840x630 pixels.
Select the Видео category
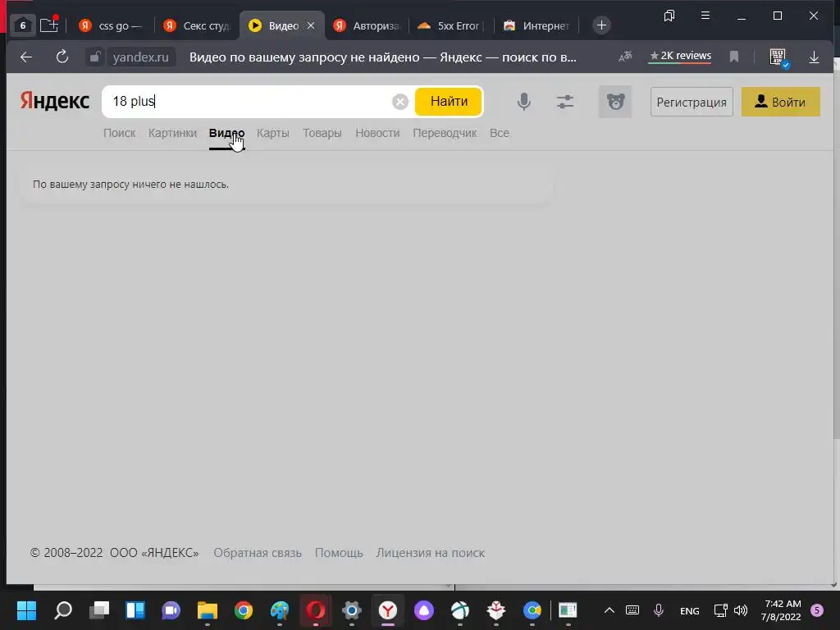[x=226, y=133]
